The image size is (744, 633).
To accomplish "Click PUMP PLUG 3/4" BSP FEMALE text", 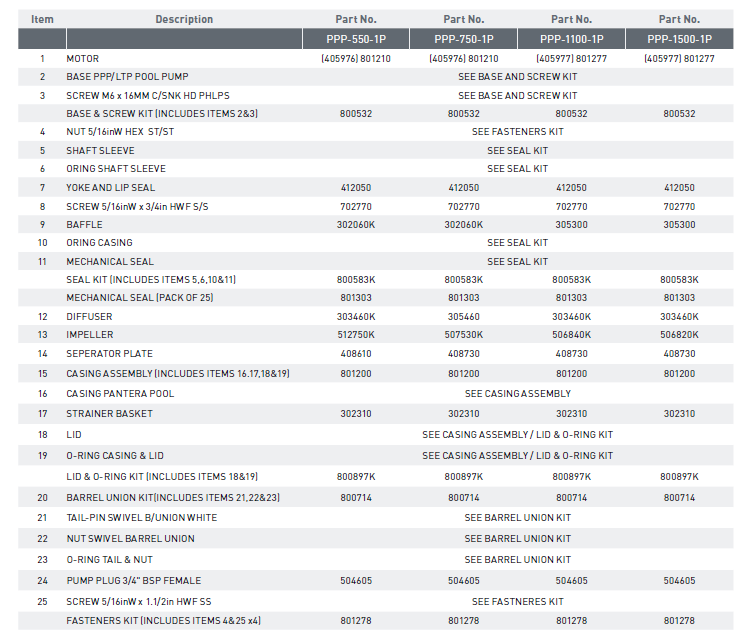I will click(x=134, y=581).
